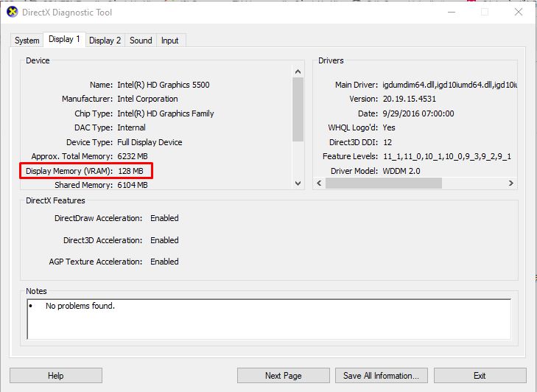Click the Direct3D Acceleration Enabled value
537x392 pixels.
pos(164,240)
